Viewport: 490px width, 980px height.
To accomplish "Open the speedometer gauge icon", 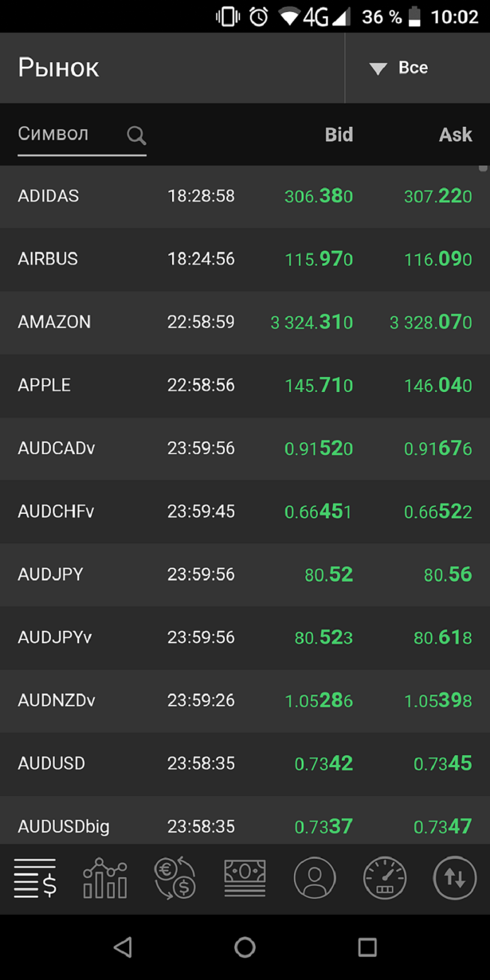I will pos(385,878).
